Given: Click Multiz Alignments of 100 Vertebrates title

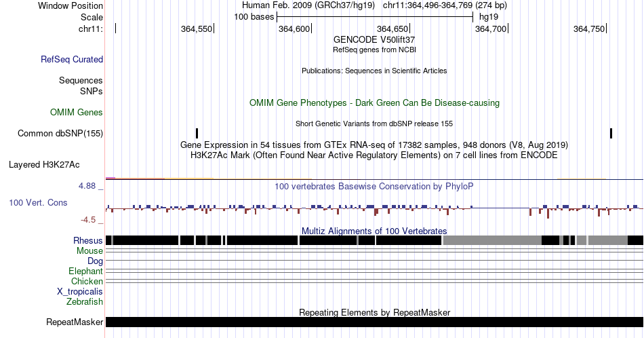Looking at the screenshot, I should pyautogui.click(x=374, y=231).
